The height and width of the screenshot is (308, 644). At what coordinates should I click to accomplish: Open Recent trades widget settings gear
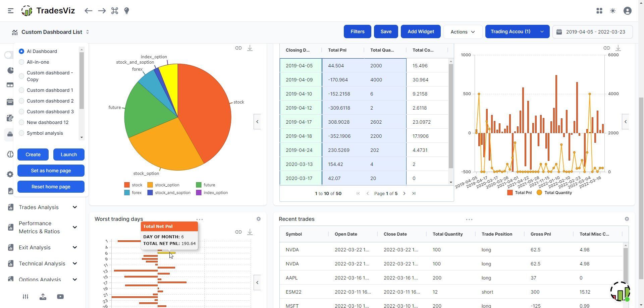click(x=627, y=219)
